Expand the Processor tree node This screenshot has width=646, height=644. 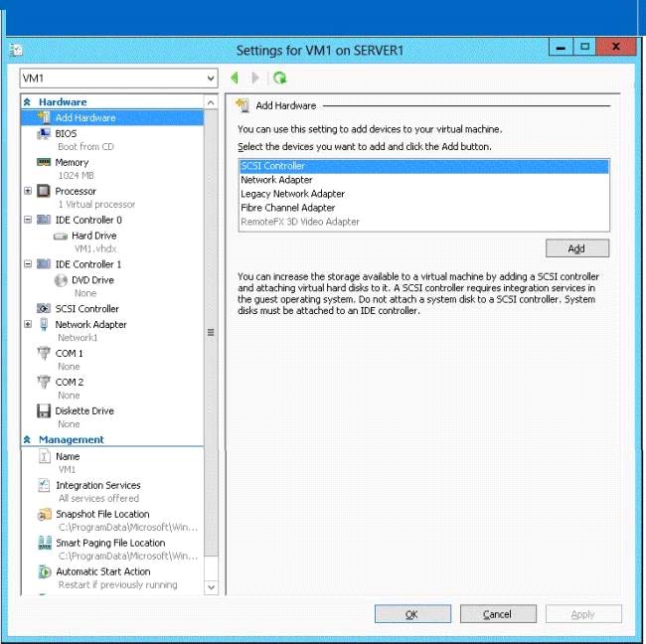tap(28, 191)
